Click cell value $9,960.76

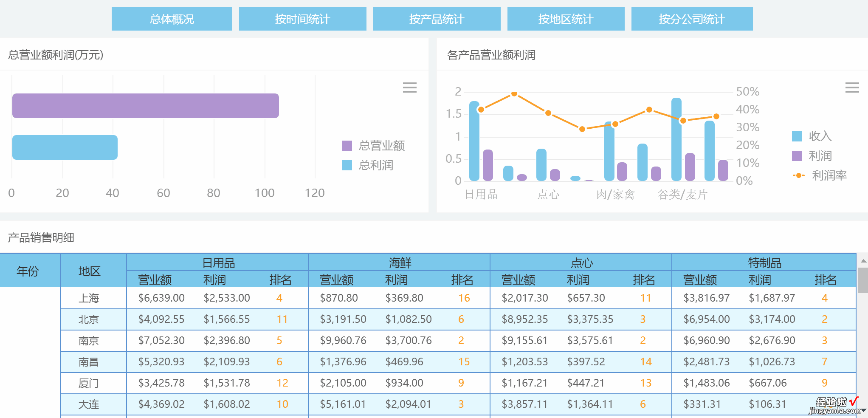[x=343, y=341]
